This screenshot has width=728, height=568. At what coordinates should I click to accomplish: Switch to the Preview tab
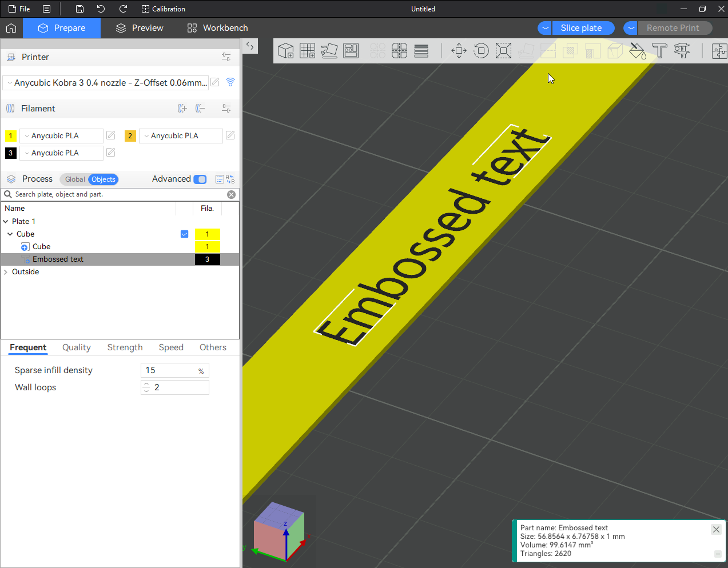click(140, 28)
